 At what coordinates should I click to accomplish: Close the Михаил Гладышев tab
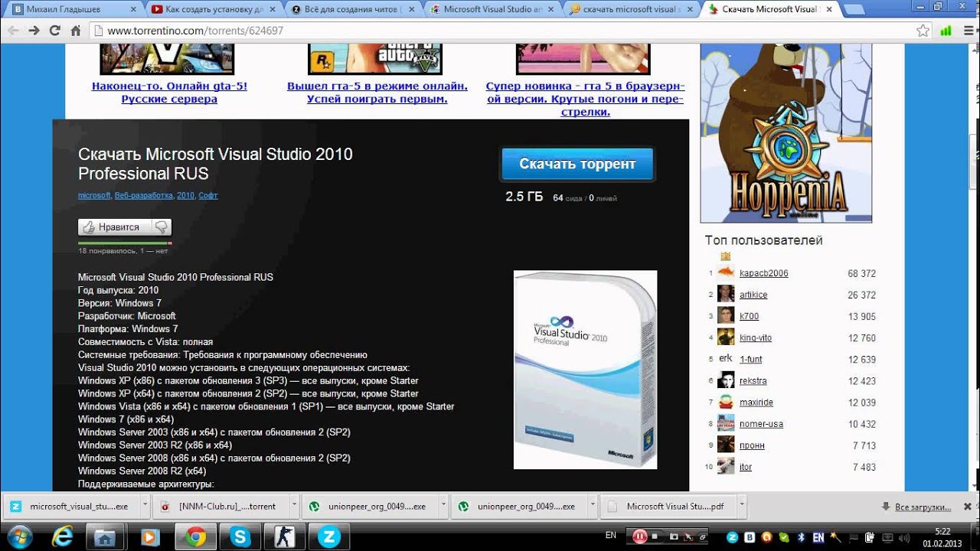(x=133, y=10)
